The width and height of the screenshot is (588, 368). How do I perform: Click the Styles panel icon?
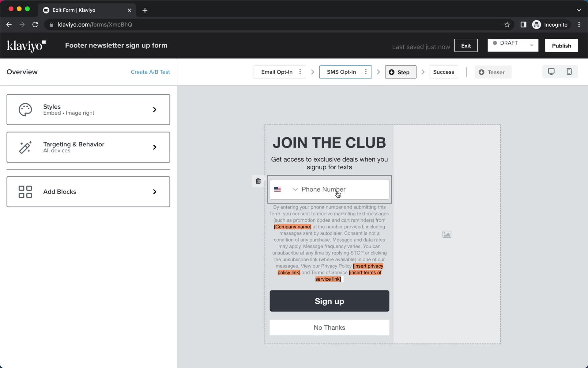pos(25,109)
